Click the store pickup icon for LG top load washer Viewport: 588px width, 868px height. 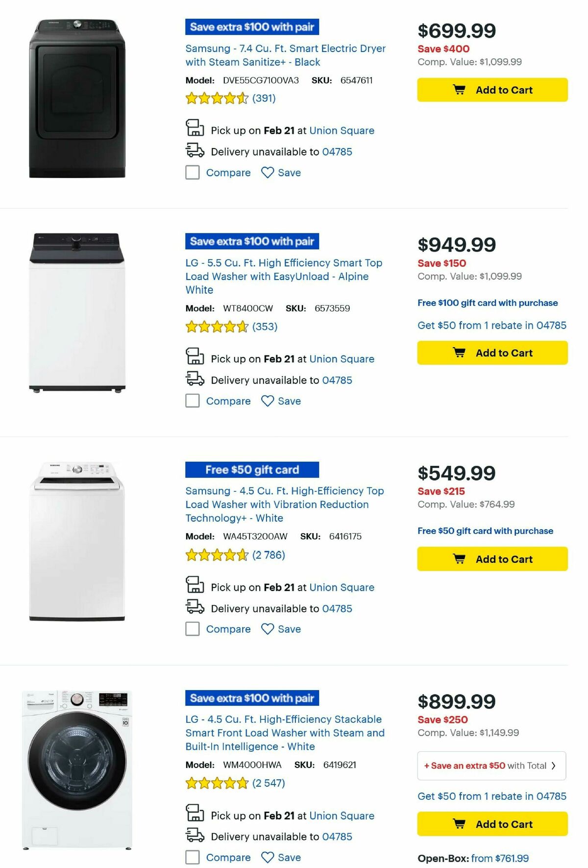click(195, 358)
